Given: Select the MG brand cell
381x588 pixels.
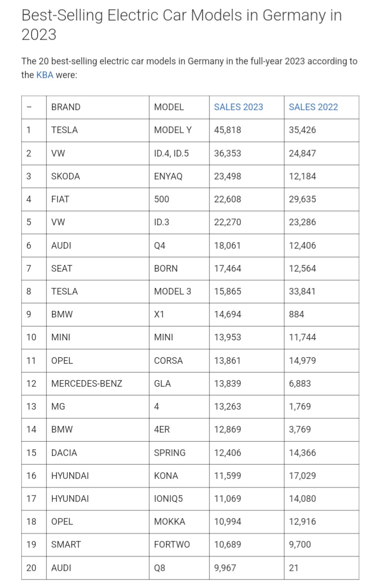Looking at the screenshot, I should [58, 407].
